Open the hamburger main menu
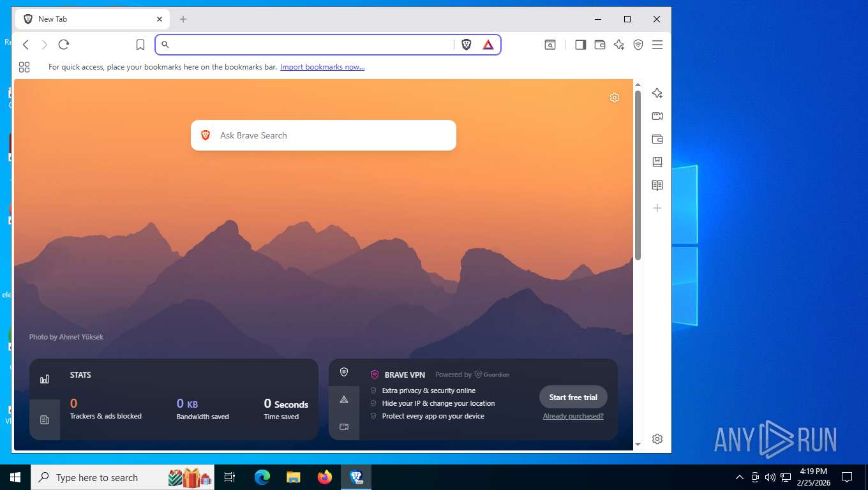This screenshot has height=490, width=868. click(657, 45)
